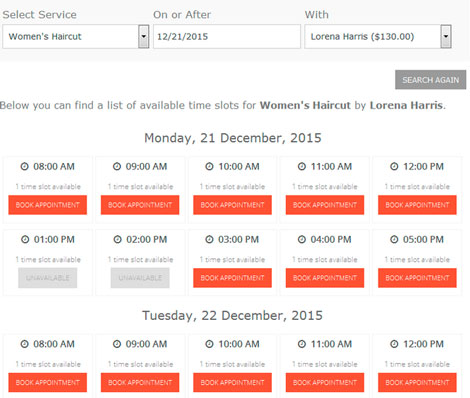This screenshot has width=470, height=398.
Task: Click clock icon next to Monday 01:00 PM
Action: point(25,239)
